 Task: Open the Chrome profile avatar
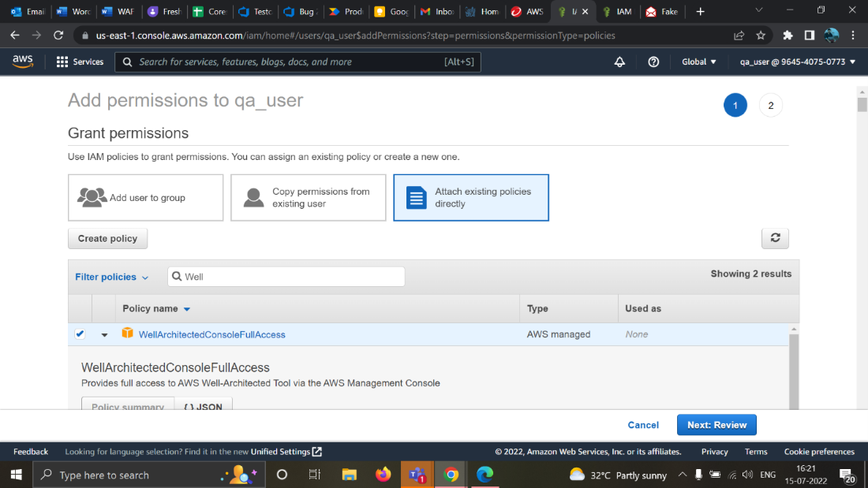(x=831, y=35)
